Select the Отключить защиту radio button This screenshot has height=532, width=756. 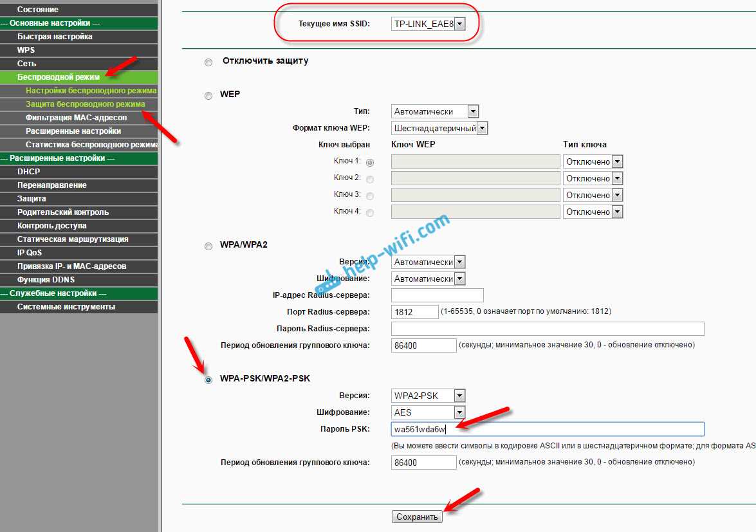pyautogui.click(x=208, y=62)
